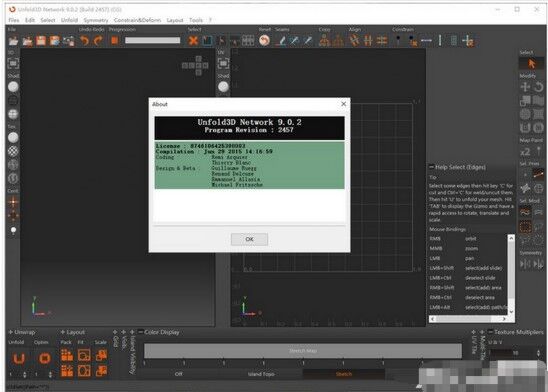Click the orange U Unfold button
Image resolution: width=548 pixels, height=392 pixels.
19,358
